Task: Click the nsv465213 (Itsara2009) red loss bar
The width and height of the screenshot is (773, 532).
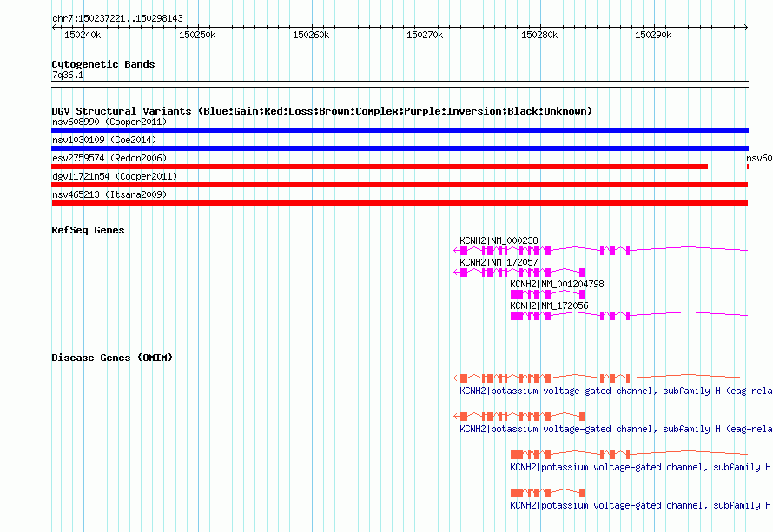Action: coord(400,203)
